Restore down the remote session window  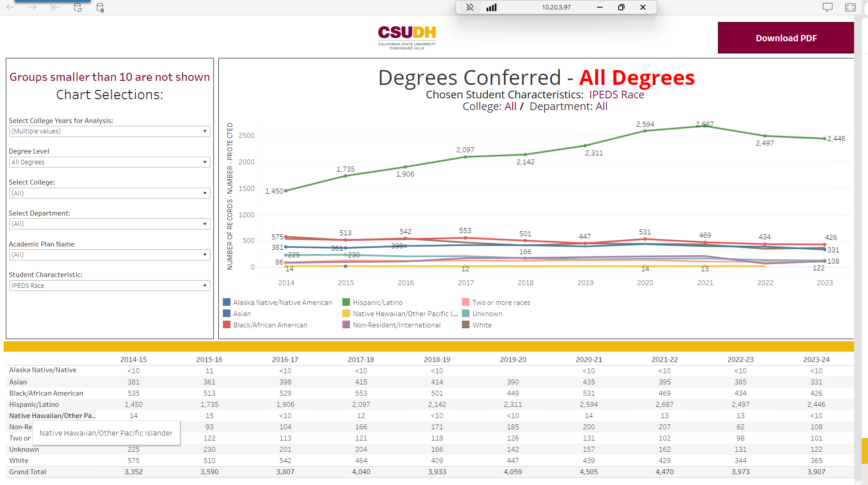(621, 7)
